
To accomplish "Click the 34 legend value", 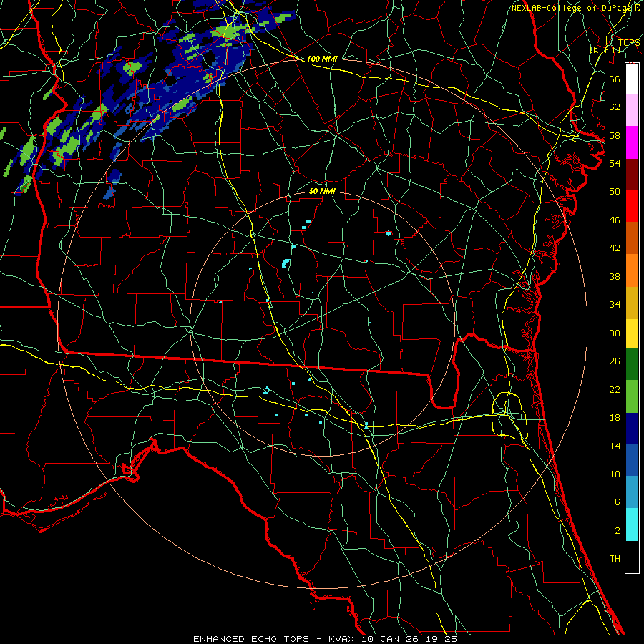I will (615, 304).
